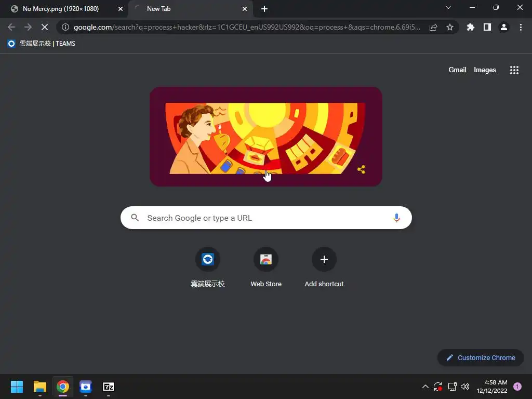This screenshot has width=532, height=399.
Task: Close the New Tab tab
Action: point(245,9)
